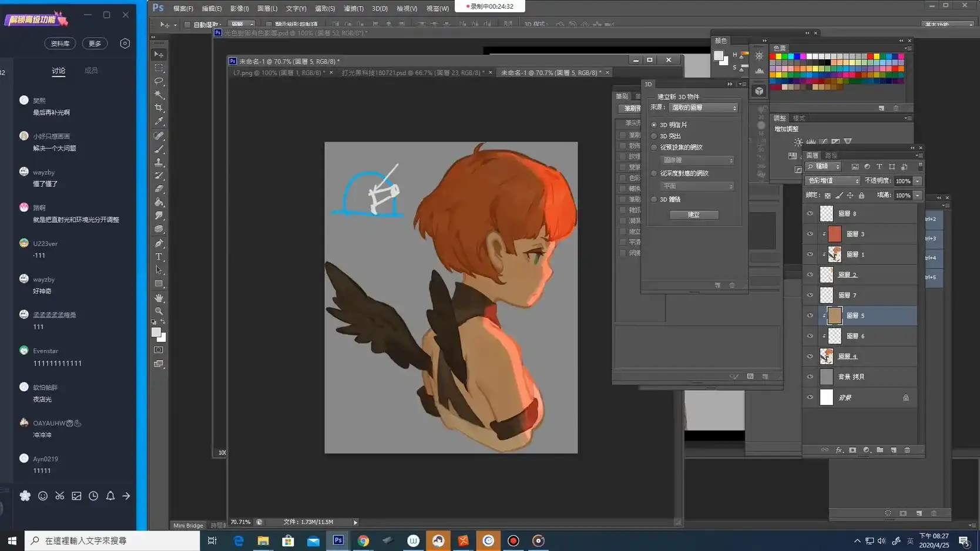Click the foreground color swatch in toolbar
Image resolution: width=980 pixels, height=551 pixels.
[x=156, y=332]
